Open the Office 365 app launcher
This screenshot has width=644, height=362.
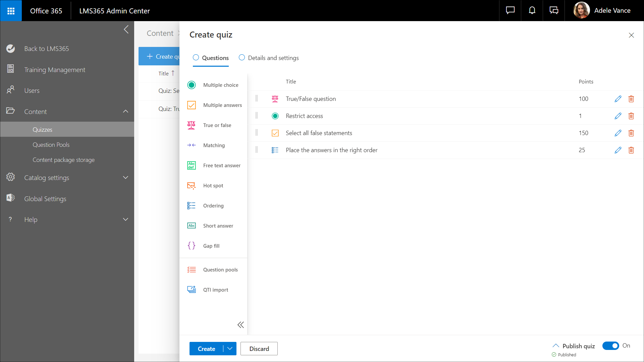coord(11,11)
